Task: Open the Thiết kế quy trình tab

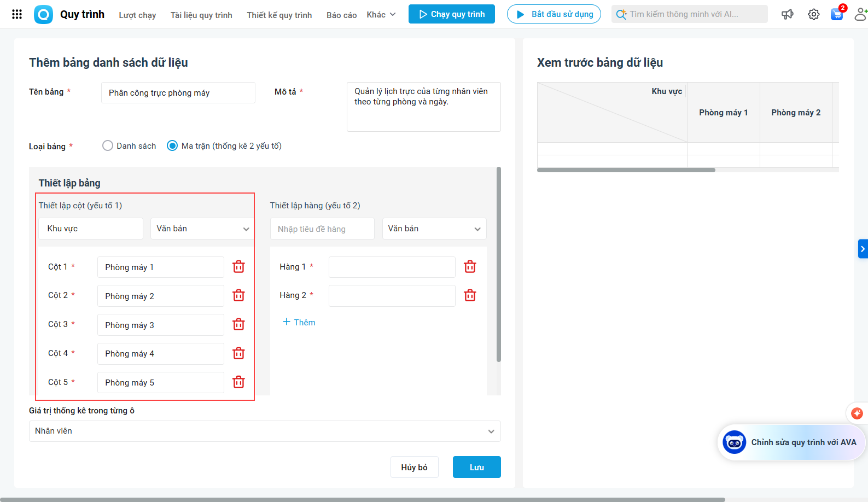Action: tap(279, 15)
